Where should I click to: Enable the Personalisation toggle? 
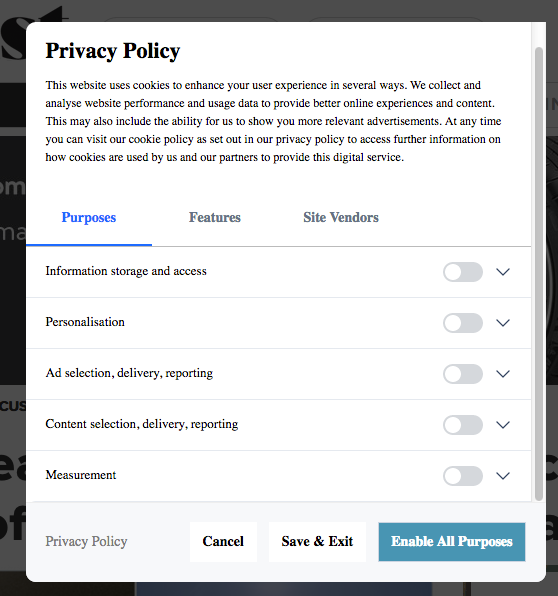(463, 323)
